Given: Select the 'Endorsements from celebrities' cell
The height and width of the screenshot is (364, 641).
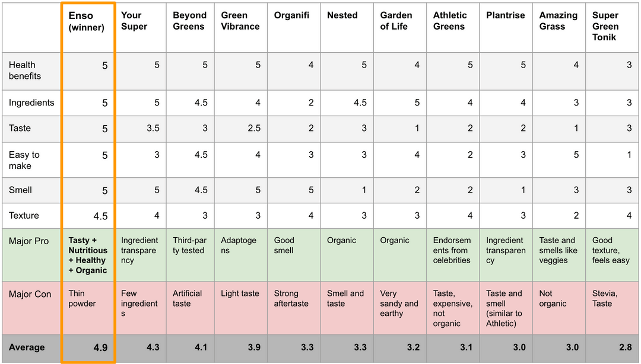Looking at the screenshot, I should click(452, 250).
